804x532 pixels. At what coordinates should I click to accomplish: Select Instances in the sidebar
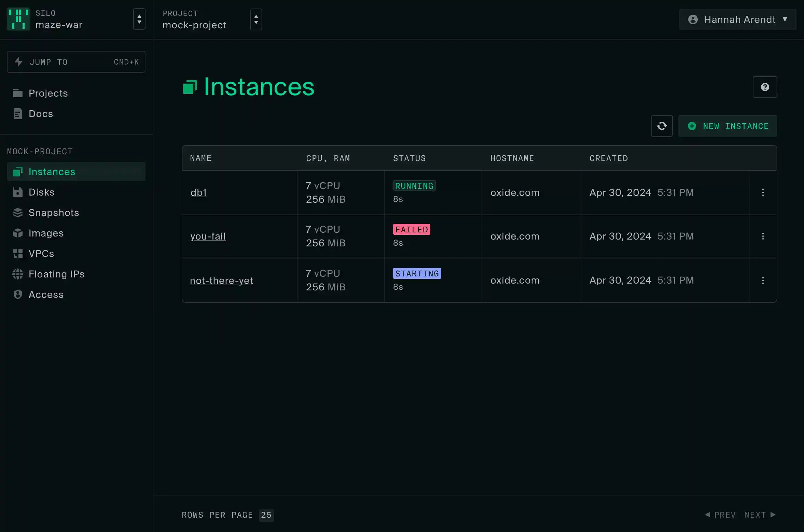pyautogui.click(x=52, y=172)
